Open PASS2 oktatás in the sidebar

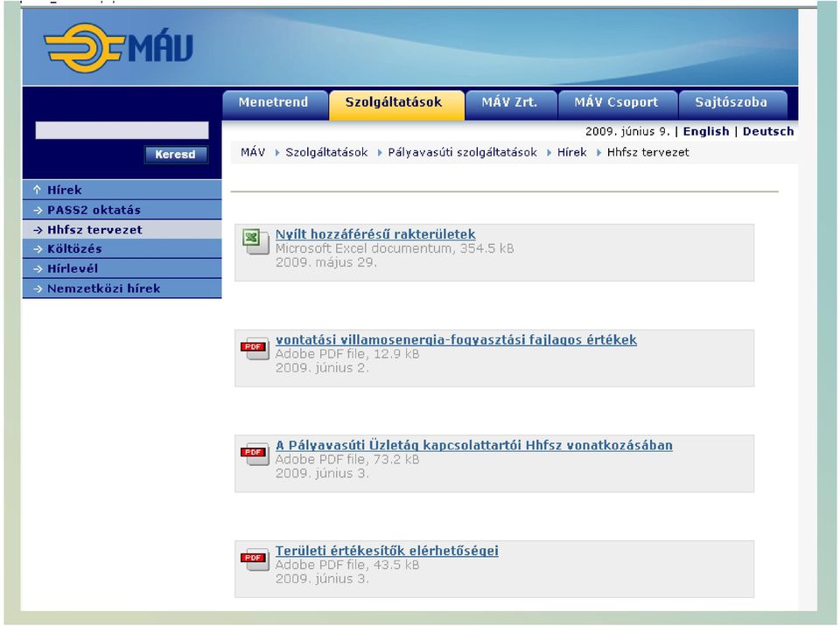pos(122,209)
